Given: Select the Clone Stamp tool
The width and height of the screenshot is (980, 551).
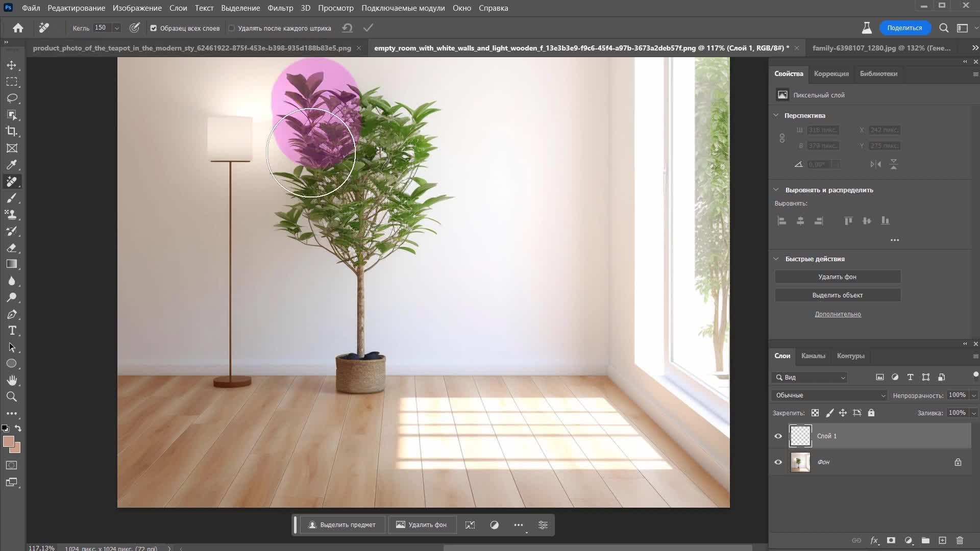Looking at the screenshot, I should [12, 214].
